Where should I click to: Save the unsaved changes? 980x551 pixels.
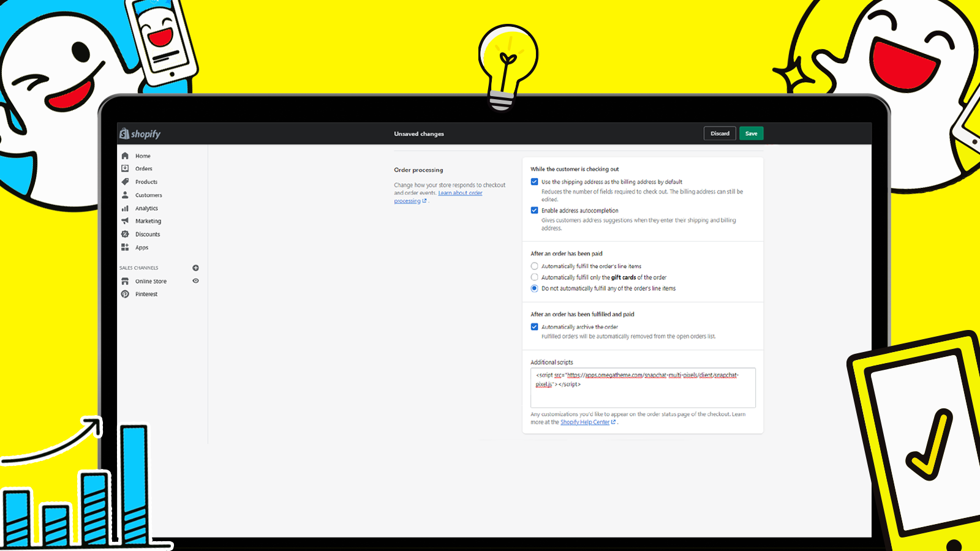751,133
